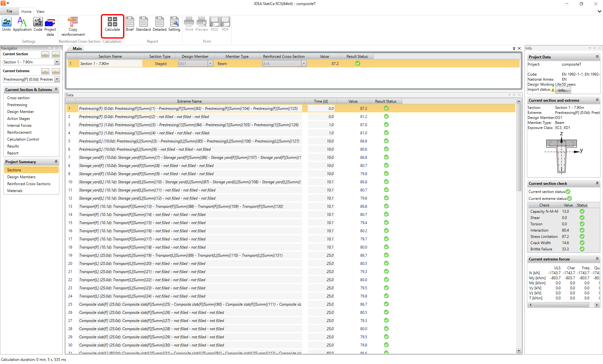Collapse the Current section check panel
The height and width of the screenshot is (364, 603).
point(597,183)
